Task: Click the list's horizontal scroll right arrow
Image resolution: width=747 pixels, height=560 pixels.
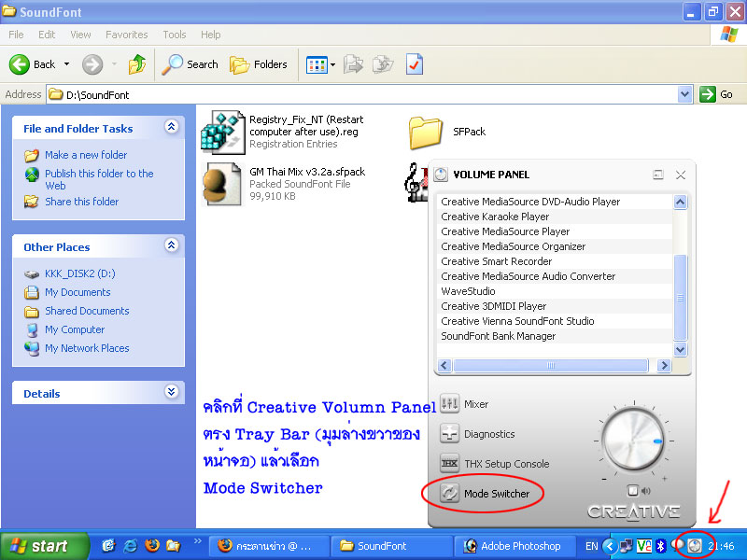Action: (664, 365)
